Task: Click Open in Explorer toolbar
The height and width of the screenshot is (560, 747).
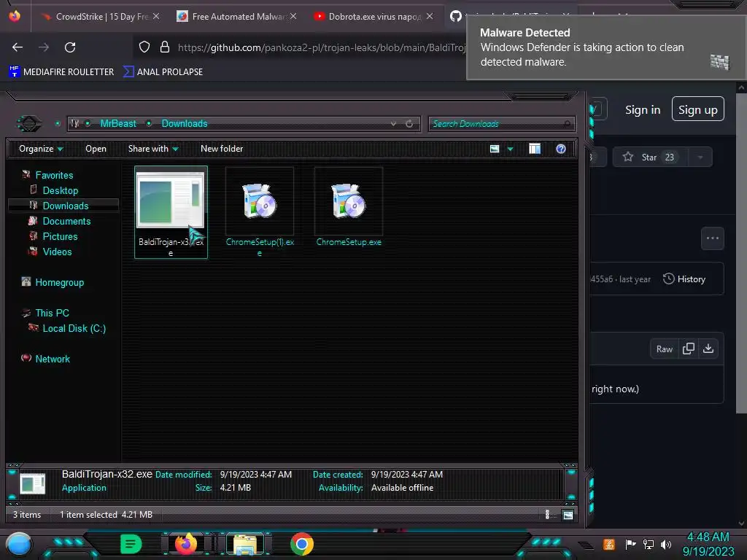Action: coord(96,149)
